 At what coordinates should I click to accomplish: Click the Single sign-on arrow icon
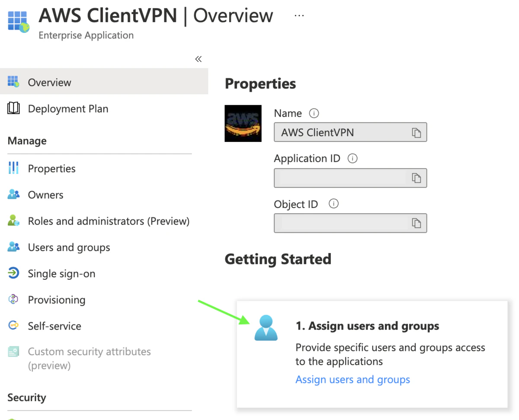coord(13,273)
